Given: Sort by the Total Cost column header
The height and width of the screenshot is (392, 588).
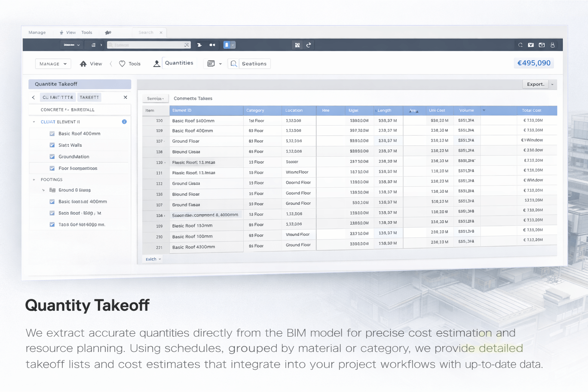Looking at the screenshot, I should pos(531,111).
